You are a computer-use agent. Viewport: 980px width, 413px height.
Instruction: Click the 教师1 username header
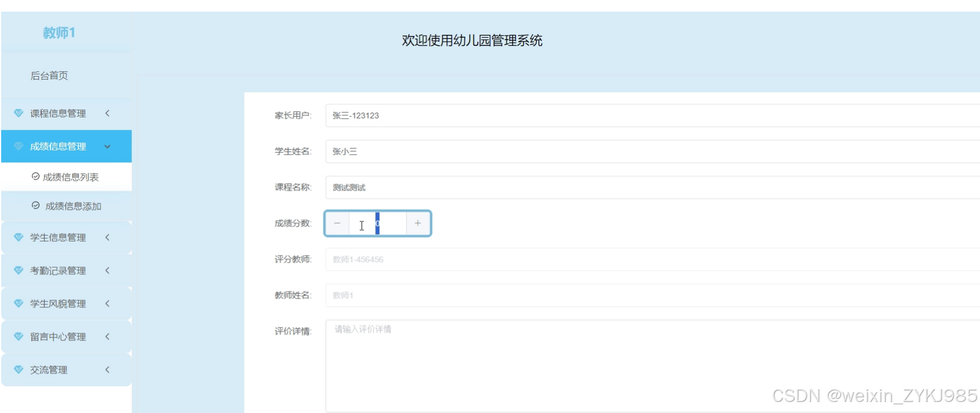(59, 33)
